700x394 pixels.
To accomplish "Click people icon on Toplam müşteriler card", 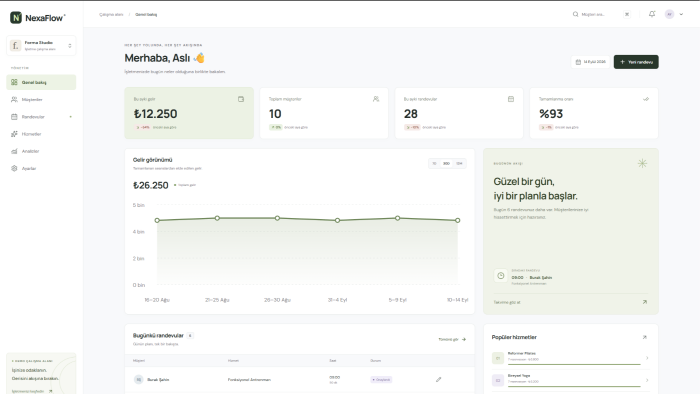I will pyautogui.click(x=376, y=99).
